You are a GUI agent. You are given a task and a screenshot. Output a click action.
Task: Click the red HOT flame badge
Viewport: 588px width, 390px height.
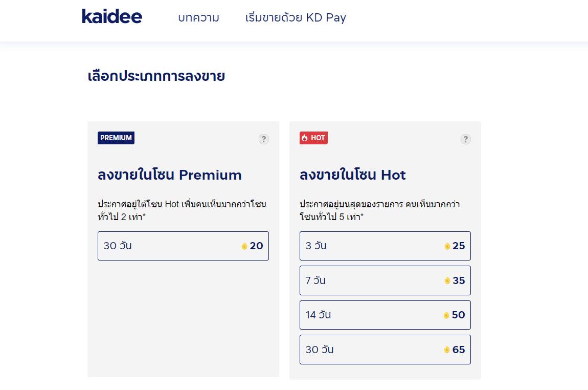pyautogui.click(x=313, y=138)
